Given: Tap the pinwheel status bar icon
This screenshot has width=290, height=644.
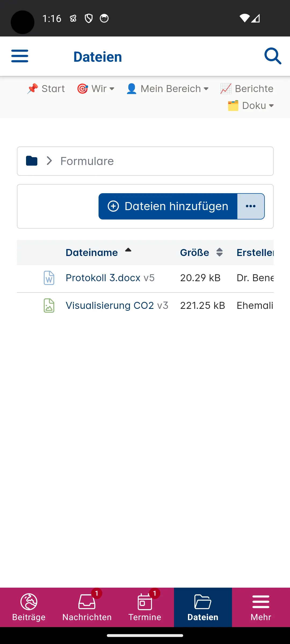Looking at the screenshot, I should click(73, 19).
